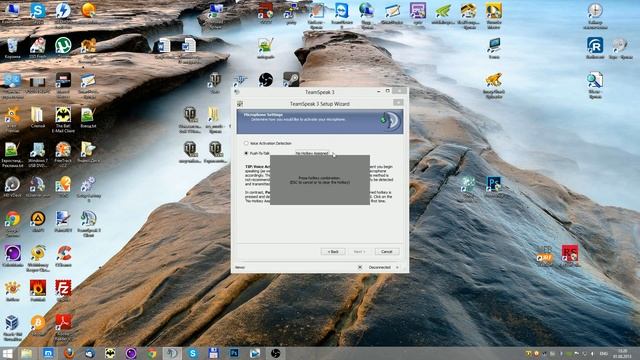Open the Bitcoin desktop icon
Image resolution: width=640 pixels, height=360 pixels.
click(38, 325)
